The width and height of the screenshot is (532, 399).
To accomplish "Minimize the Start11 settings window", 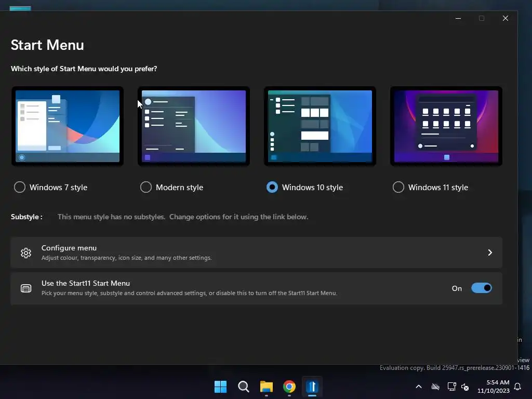I will pos(458,18).
